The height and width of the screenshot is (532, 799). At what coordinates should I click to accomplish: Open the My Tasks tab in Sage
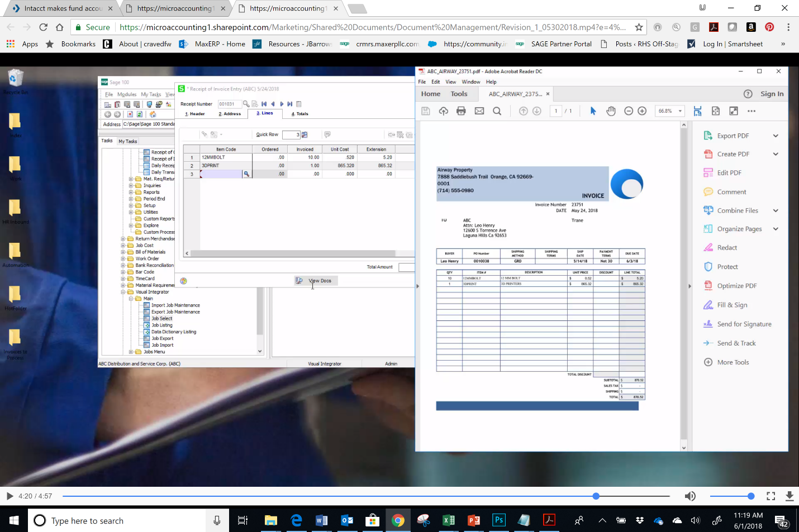(x=127, y=141)
